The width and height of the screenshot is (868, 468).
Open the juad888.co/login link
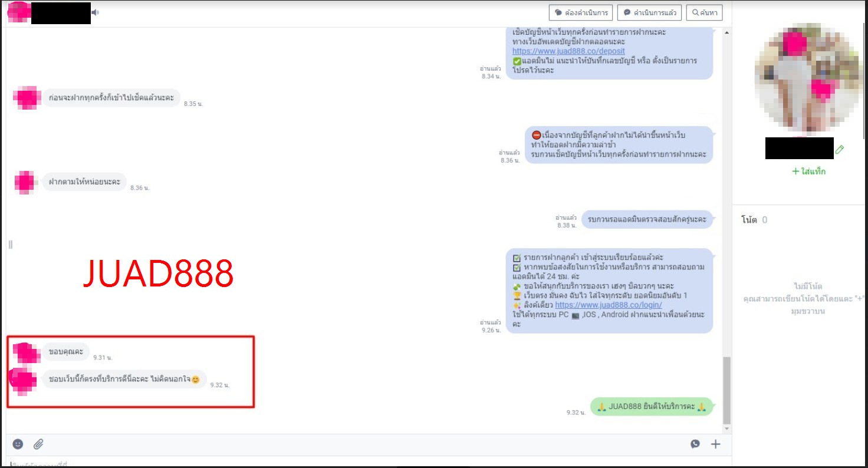608,305
